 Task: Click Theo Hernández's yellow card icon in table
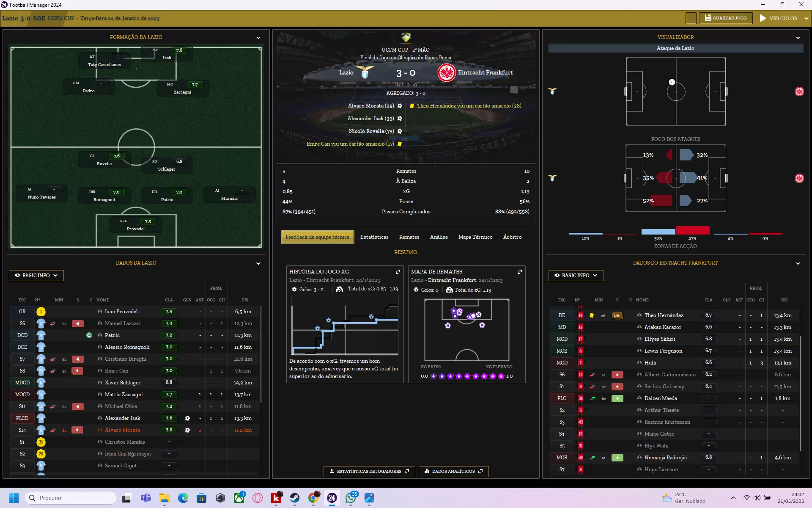coord(592,315)
